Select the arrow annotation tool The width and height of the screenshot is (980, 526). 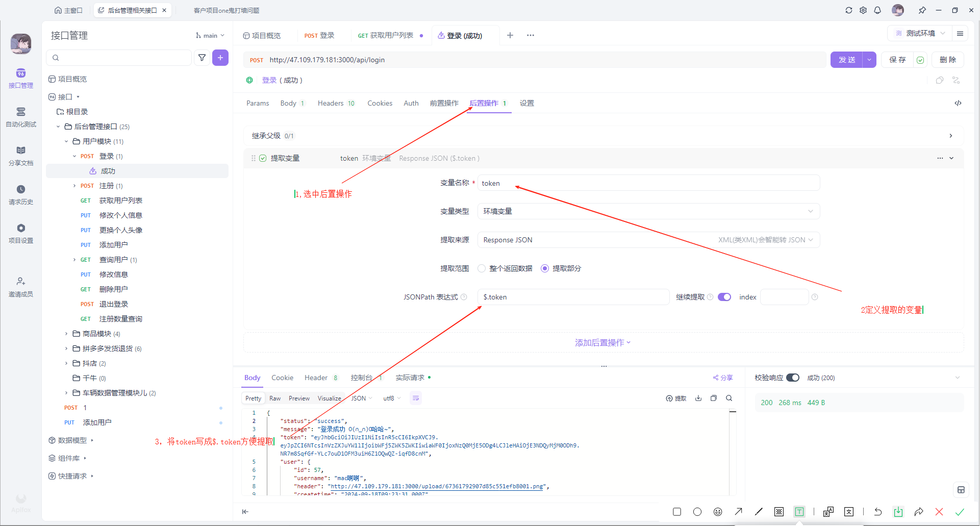click(738, 512)
